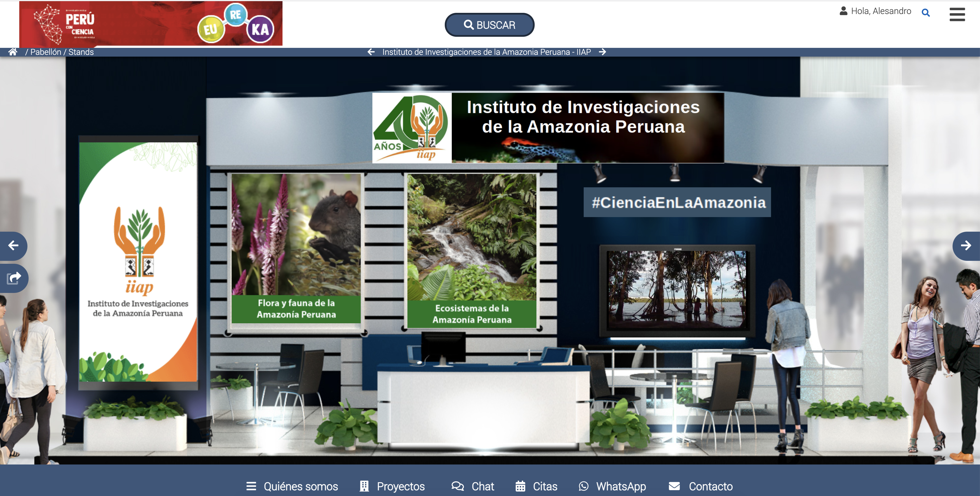Click the Proyectos building icon

pyautogui.click(x=364, y=486)
